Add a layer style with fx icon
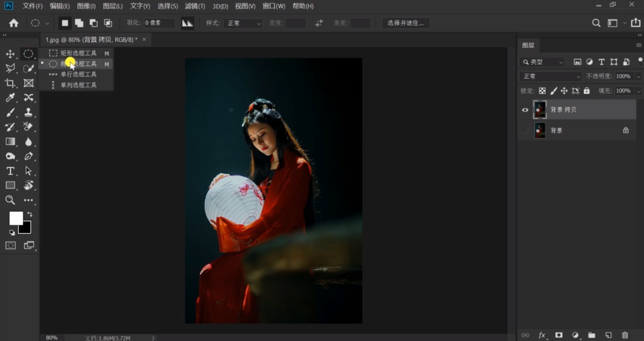 click(542, 335)
